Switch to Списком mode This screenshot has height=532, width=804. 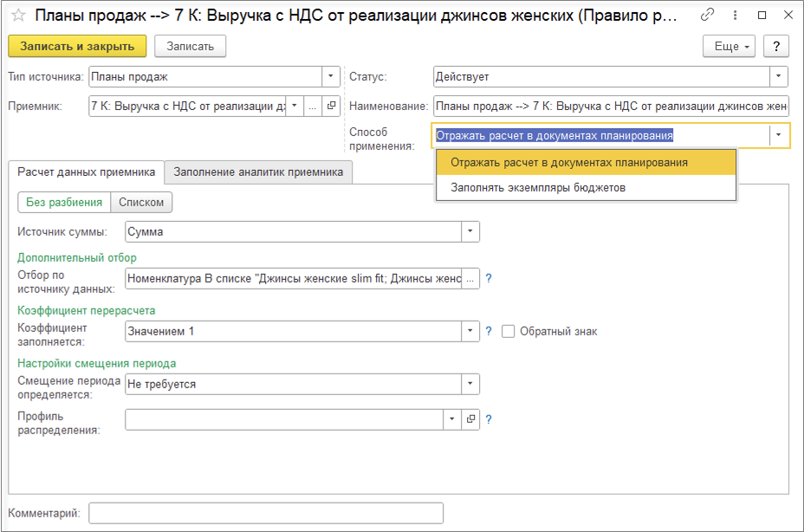pyautogui.click(x=142, y=202)
